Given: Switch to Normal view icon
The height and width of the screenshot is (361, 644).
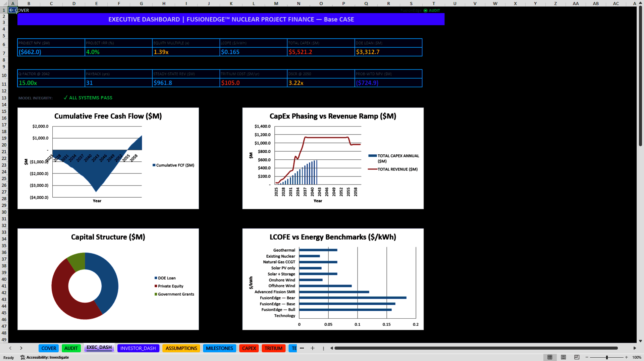Looking at the screenshot, I should [x=550, y=357].
